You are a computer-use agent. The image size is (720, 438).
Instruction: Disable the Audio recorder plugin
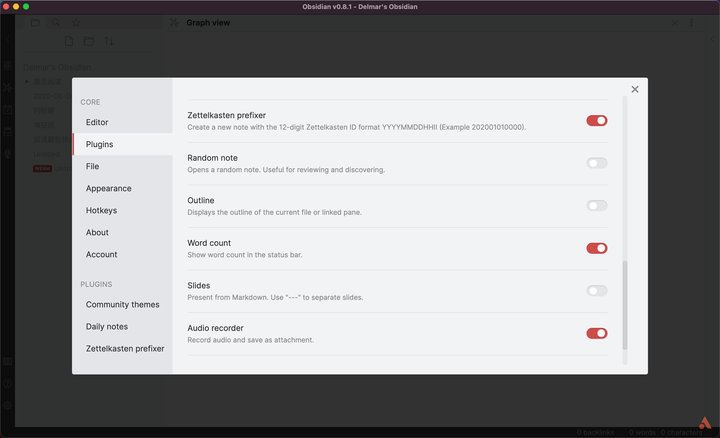596,333
